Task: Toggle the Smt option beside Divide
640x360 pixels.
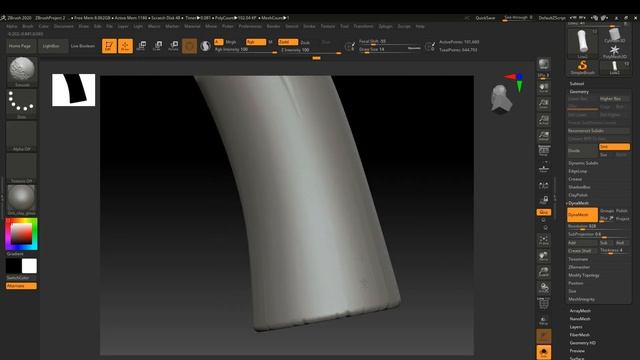Action: (614, 147)
